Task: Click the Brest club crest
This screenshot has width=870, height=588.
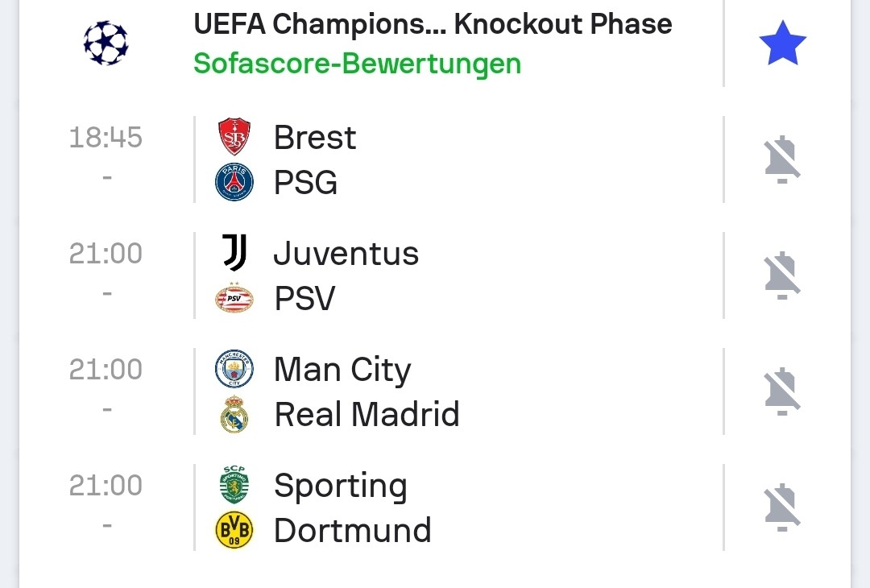Action: pos(234,137)
